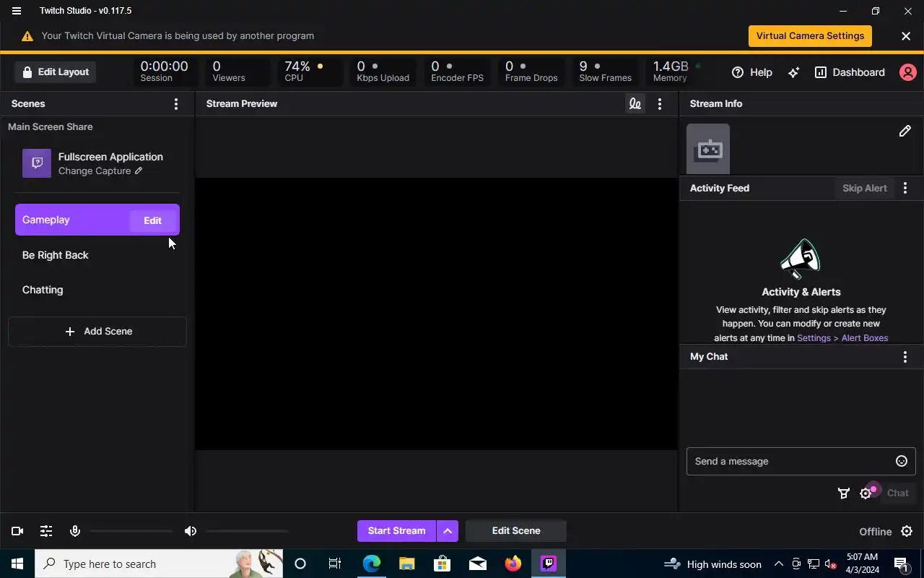Add a new scene

97,332
